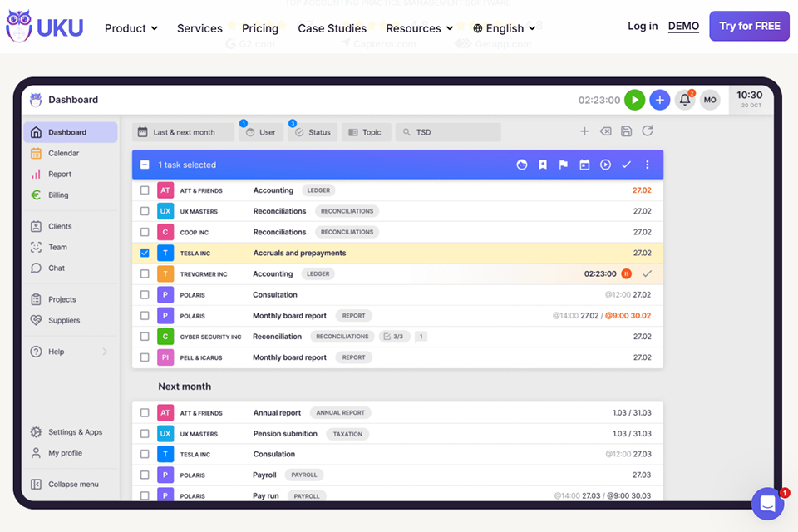Go to Dashboard in sidebar
Viewport: 798px width, 532px height.
pyautogui.click(x=71, y=132)
